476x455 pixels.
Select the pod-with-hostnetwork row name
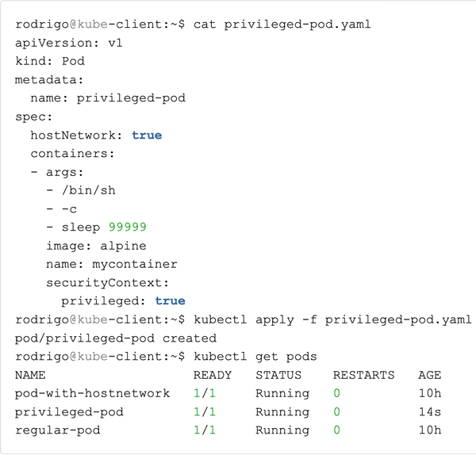pyautogui.click(x=92, y=393)
